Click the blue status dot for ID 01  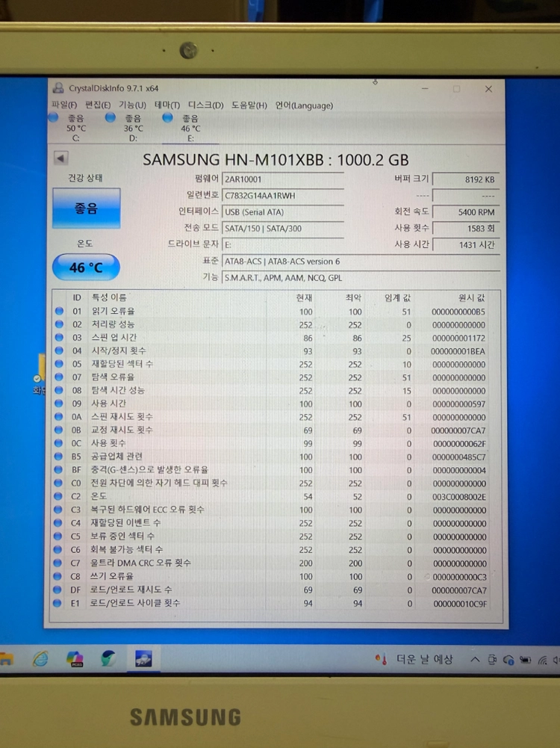coord(59,311)
